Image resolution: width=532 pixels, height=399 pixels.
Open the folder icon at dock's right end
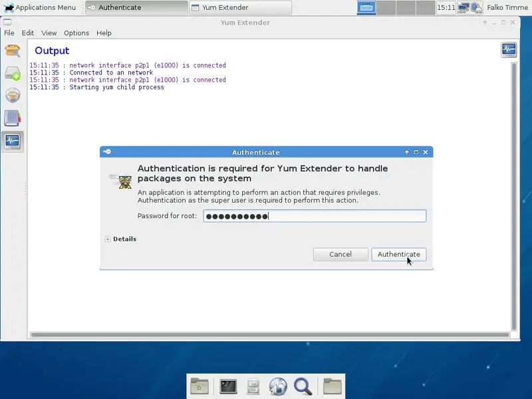tap(332, 386)
